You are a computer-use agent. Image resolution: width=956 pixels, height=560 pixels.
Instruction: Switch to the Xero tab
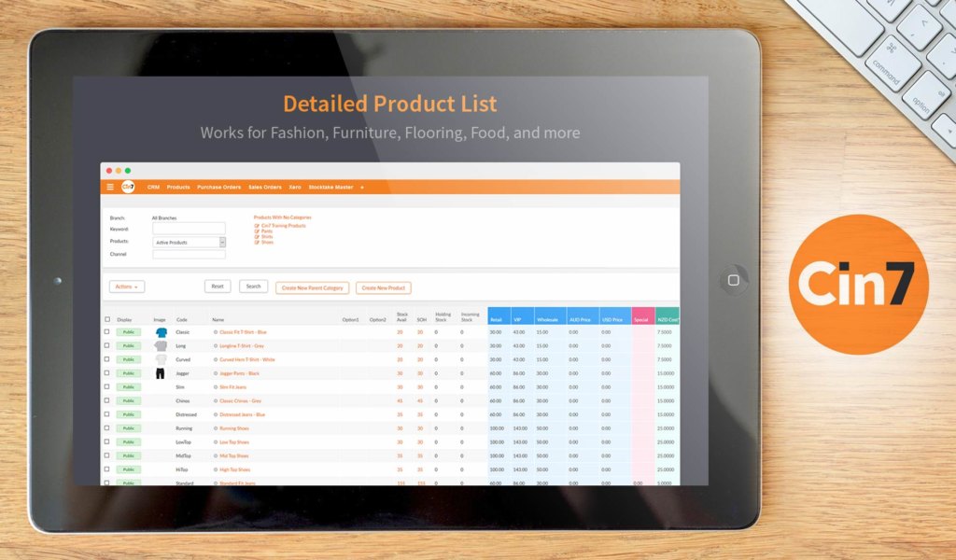[295, 188]
